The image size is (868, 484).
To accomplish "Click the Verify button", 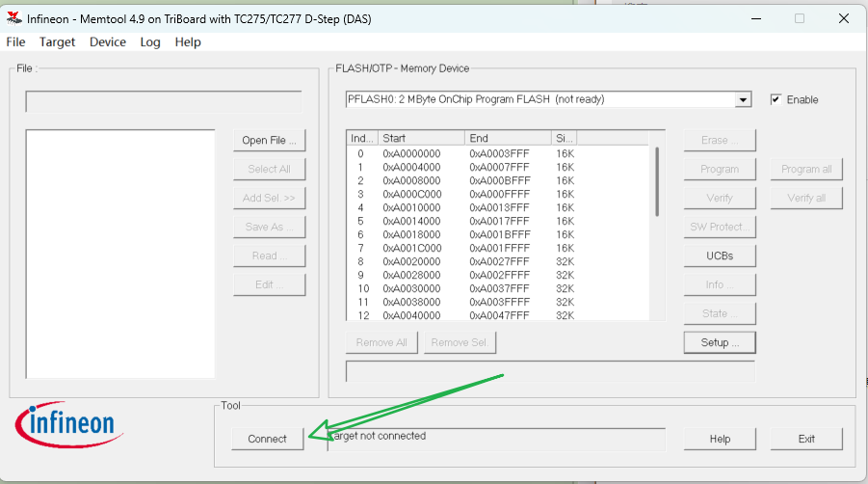I will tap(720, 198).
